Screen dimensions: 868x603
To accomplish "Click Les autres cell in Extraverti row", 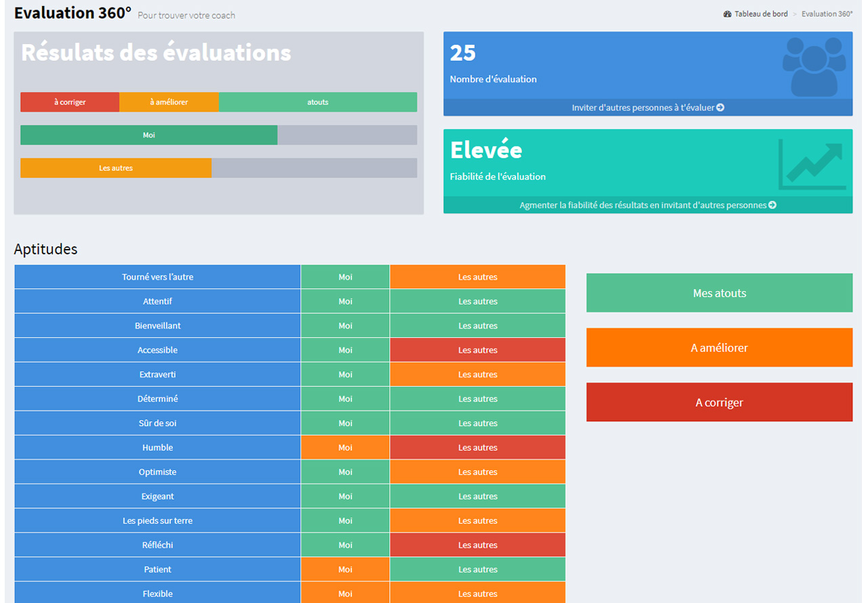I will click(x=477, y=374).
